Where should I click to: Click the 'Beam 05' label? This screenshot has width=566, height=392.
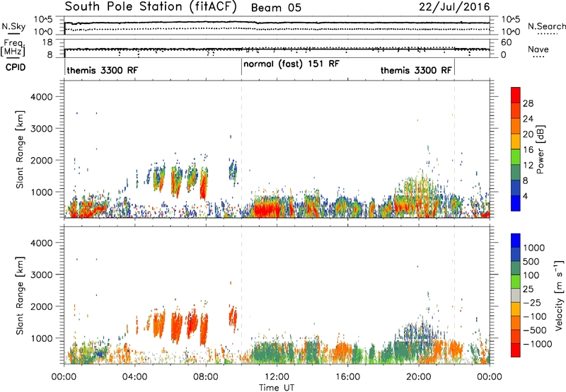[x=276, y=8]
